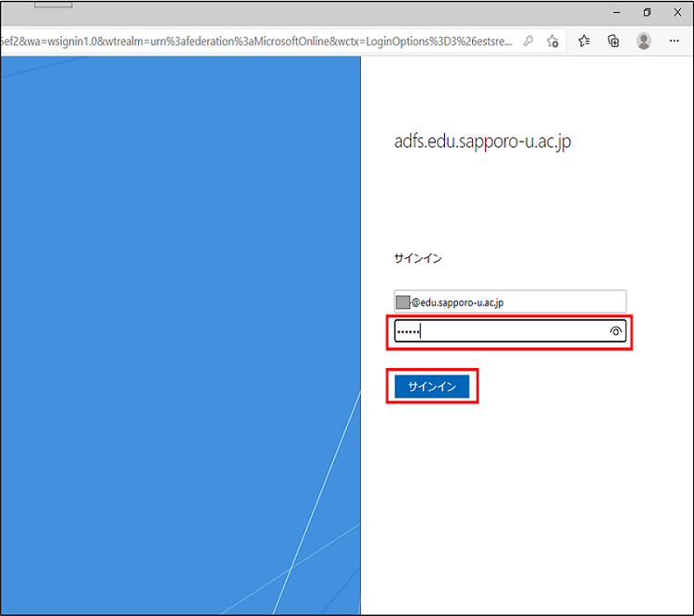Image resolution: width=694 pixels, height=616 pixels.
Task: Add this page to favorites star
Action: click(x=552, y=41)
